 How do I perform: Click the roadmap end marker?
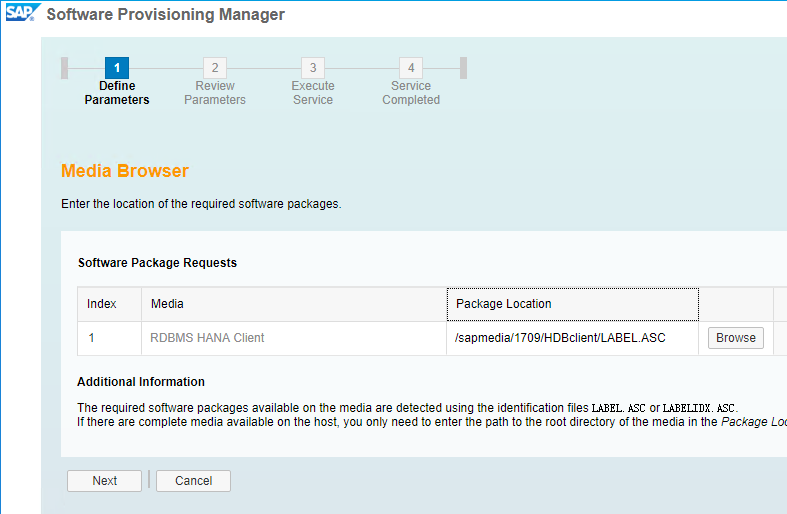point(463,68)
